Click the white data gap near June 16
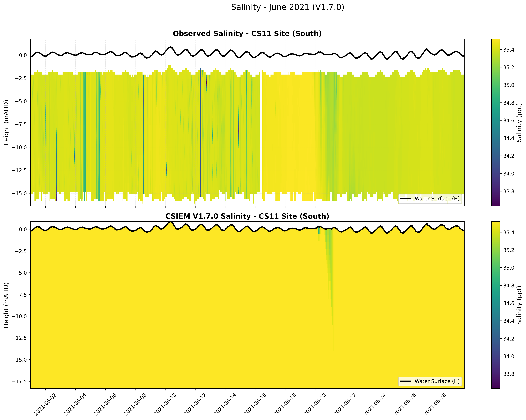 click(x=261, y=134)
